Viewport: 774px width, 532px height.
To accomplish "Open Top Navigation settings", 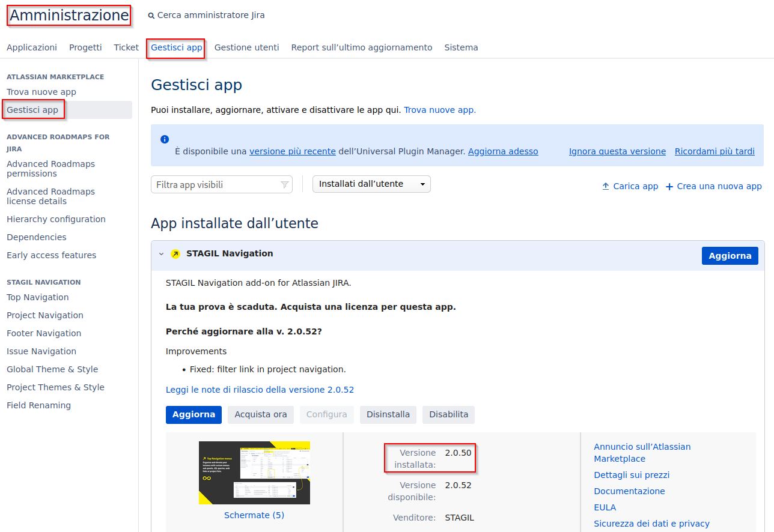I will (38, 297).
